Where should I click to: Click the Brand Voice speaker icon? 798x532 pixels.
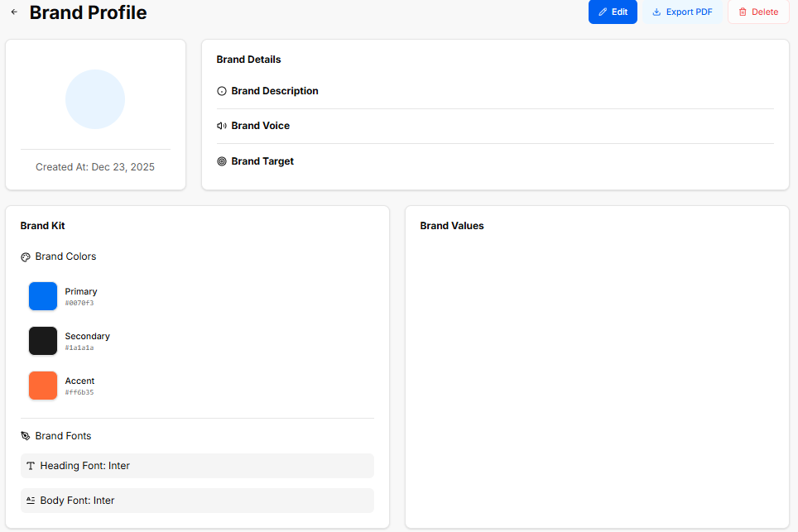click(x=222, y=126)
